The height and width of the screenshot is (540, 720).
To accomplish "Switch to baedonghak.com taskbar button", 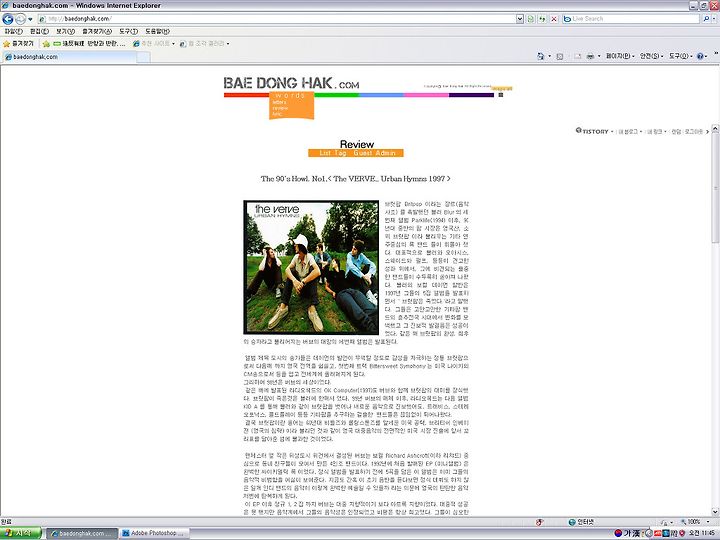I will point(83,533).
